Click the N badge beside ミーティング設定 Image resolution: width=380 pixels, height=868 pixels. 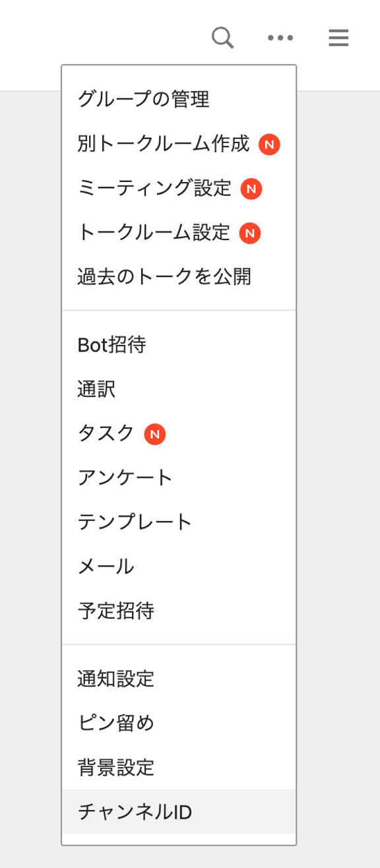point(251,189)
